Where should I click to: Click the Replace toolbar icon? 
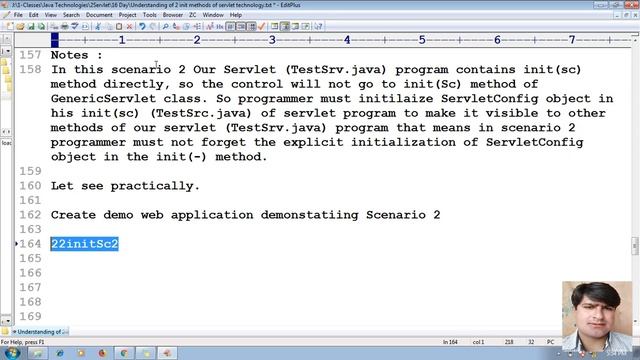[176, 27]
